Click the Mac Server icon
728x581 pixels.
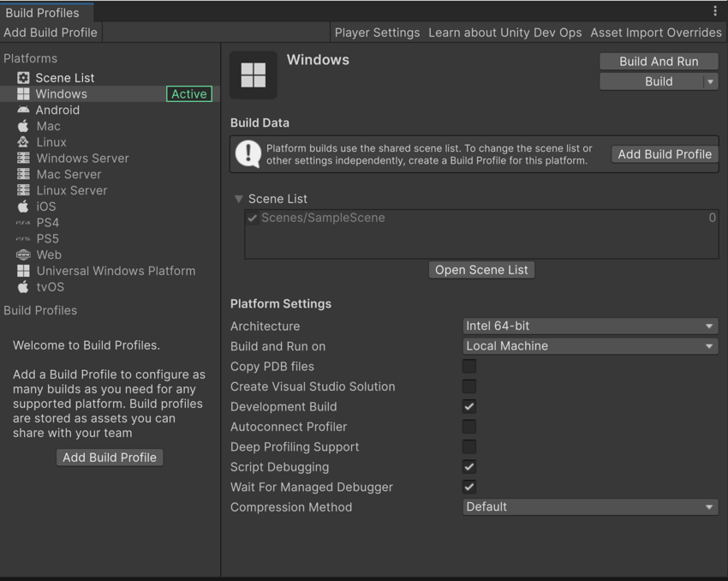pyautogui.click(x=23, y=174)
